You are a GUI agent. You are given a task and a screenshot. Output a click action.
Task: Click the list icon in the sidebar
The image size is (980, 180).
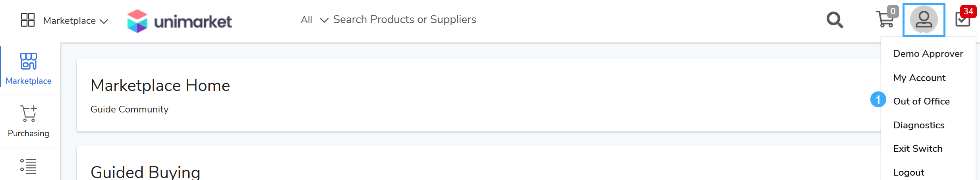[29, 166]
